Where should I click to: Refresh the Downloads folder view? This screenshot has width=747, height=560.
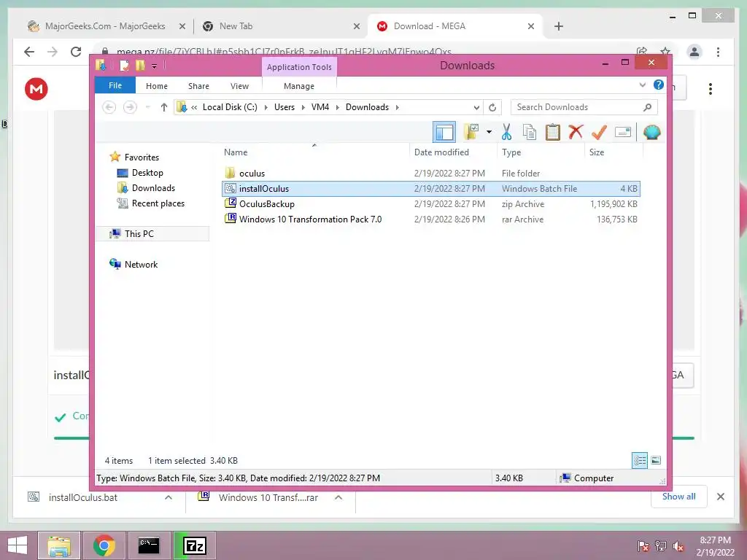[492, 108]
